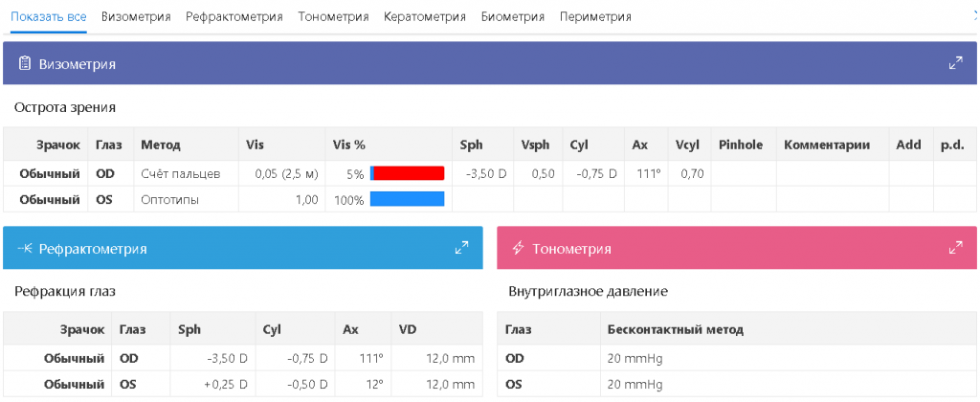Expand the Визометрия panel to full screen
980x402 pixels.
coord(954,64)
